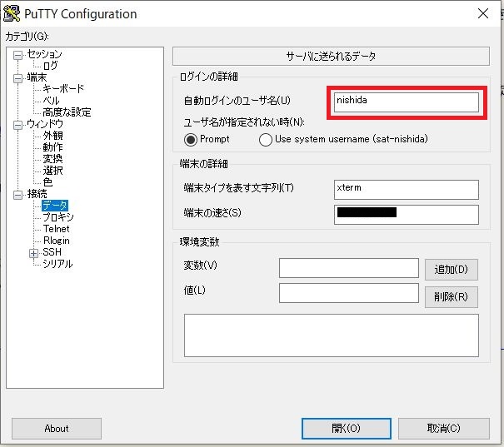Click the 取消(C) button
Screen dimensions: 504x447
pyautogui.click(x=443, y=429)
